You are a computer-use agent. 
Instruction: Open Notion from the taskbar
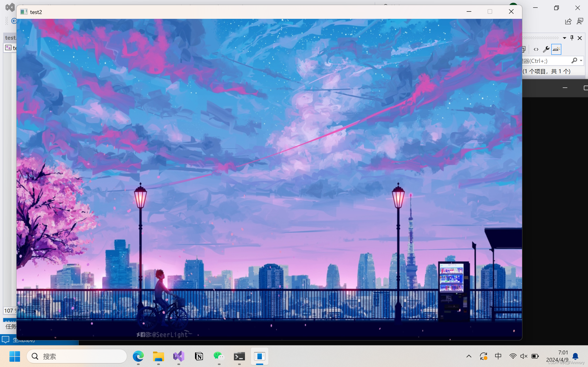tap(199, 356)
